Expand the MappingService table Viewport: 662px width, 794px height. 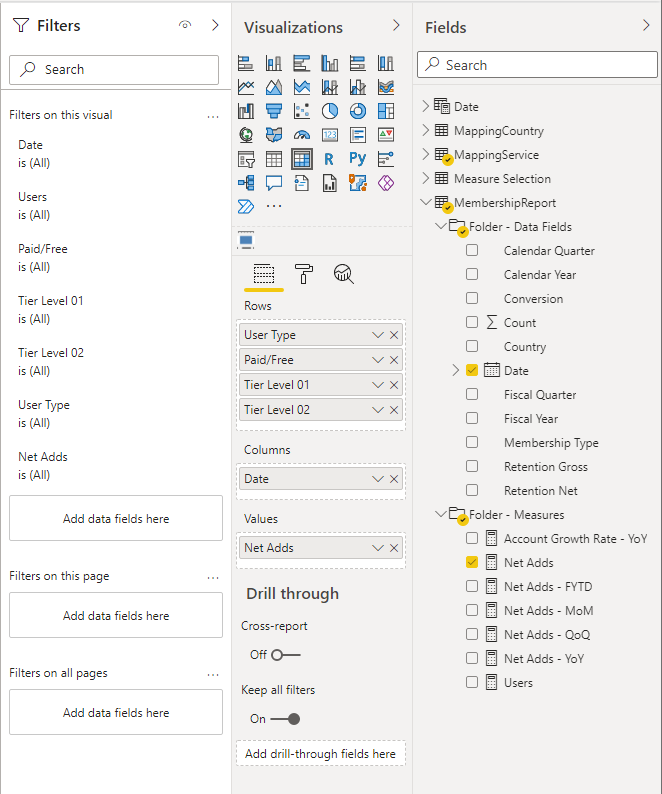coord(425,154)
